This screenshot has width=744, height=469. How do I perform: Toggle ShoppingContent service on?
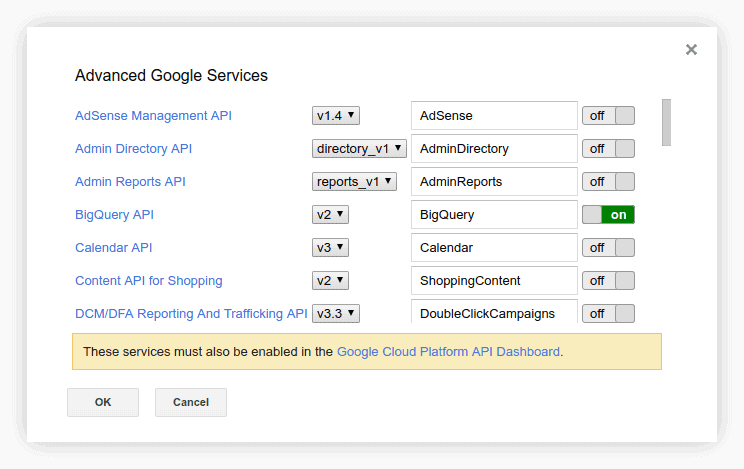click(x=608, y=281)
